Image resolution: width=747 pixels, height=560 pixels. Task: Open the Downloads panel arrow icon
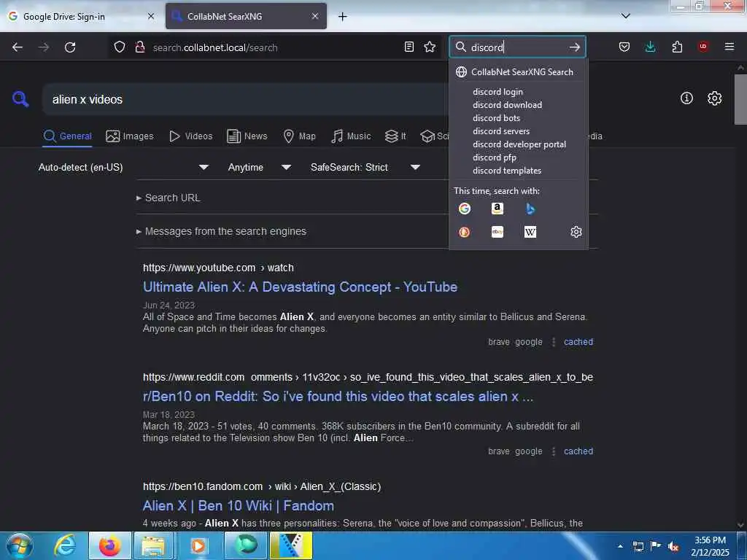point(650,47)
